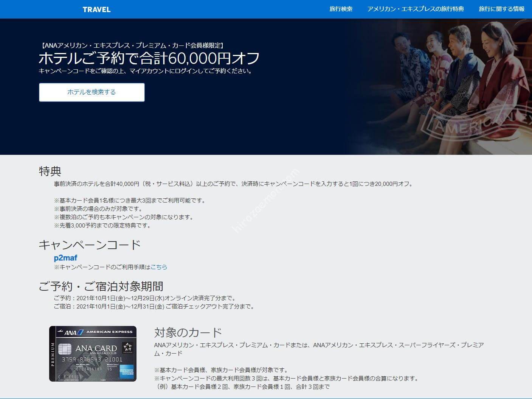The width and height of the screenshot is (532, 399).
Task: Click the note ※基本カード会員様、家族カード会員様が対象です。
Action: click(221, 370)
